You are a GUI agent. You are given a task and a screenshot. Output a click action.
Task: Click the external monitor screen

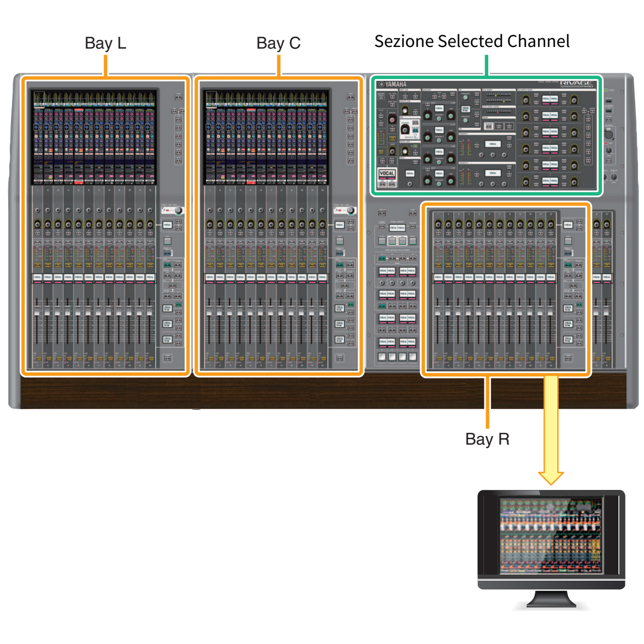pos(551,535)
